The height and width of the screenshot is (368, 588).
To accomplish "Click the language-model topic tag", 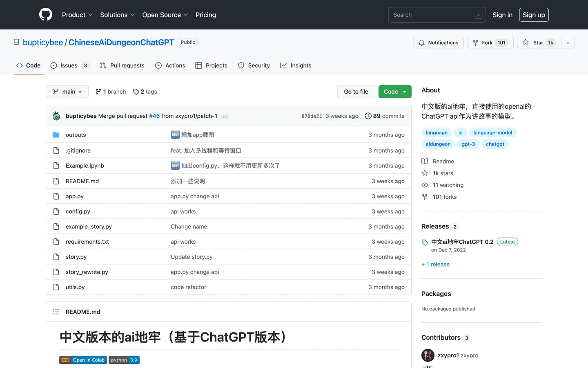I will (x=492, y=132).
